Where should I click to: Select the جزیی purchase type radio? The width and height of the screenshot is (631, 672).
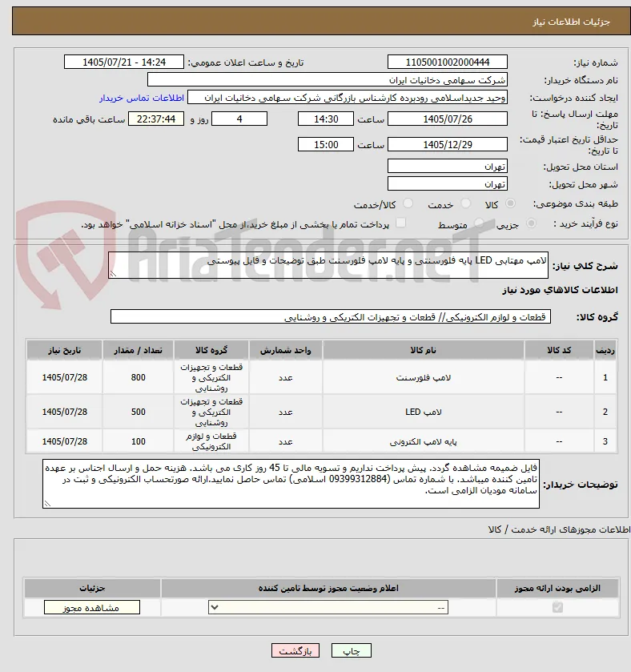click(x=531, y=223)
